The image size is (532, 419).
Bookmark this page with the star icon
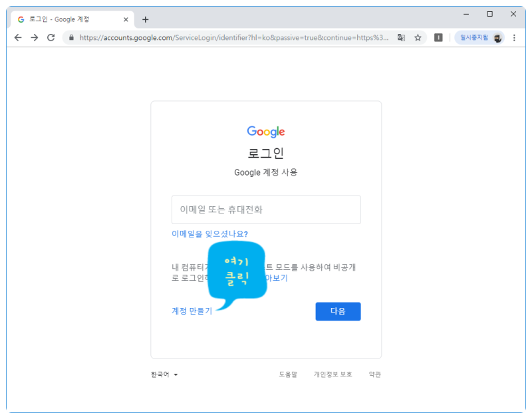418,38
